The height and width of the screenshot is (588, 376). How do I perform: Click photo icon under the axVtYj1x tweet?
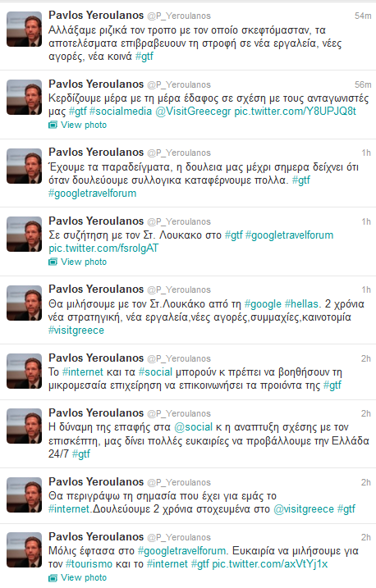pyautogui.click(x=53, y=577)
